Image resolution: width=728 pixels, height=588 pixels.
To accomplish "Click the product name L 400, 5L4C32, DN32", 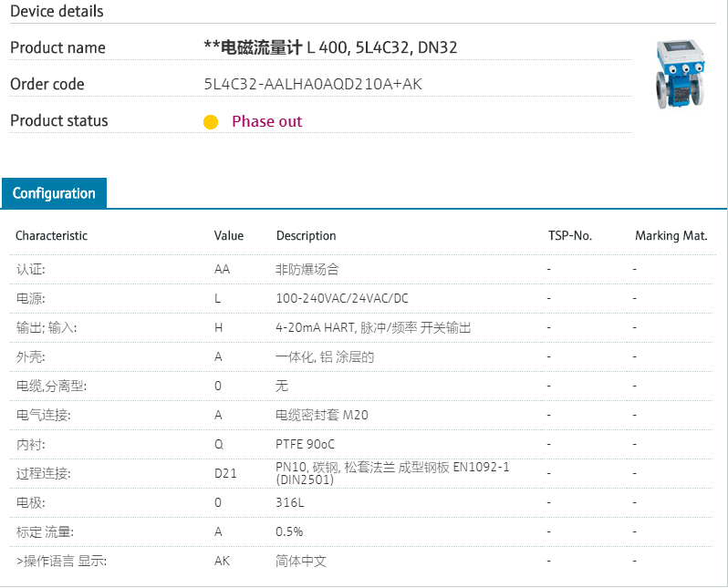I will tap(330, 47).
